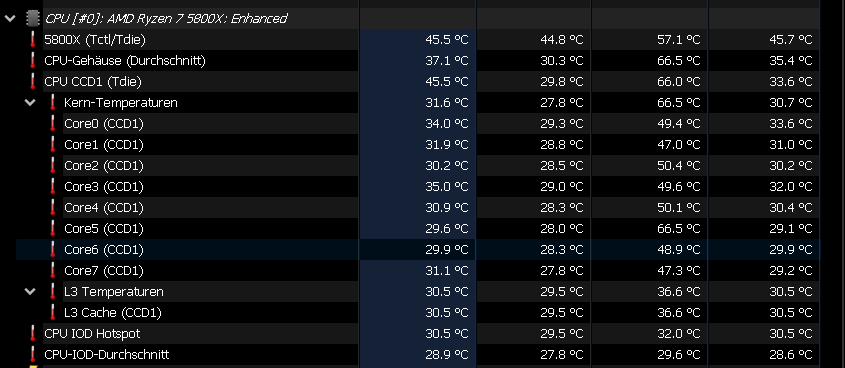
Task: Collapse the L3 Temperaturen subtree
Action: [x=30, y=291]
